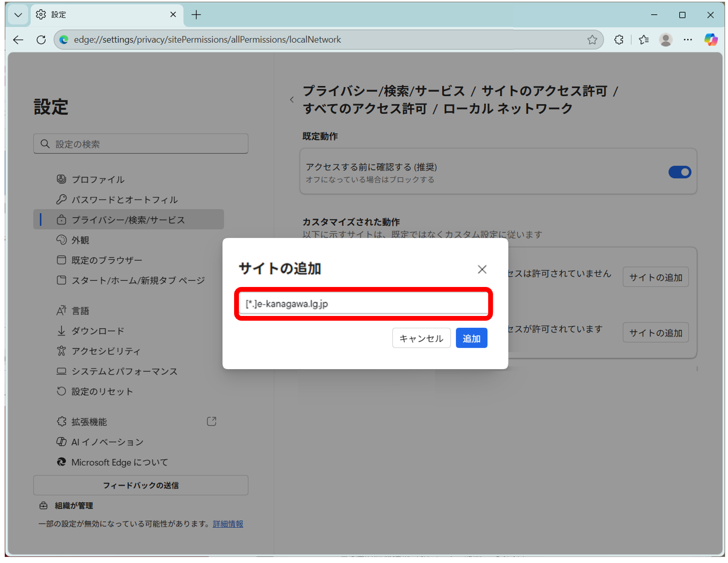This screenshot has width=728, height=563.
Task: Close the 設定 tab
Action: [x=173, y=15]
